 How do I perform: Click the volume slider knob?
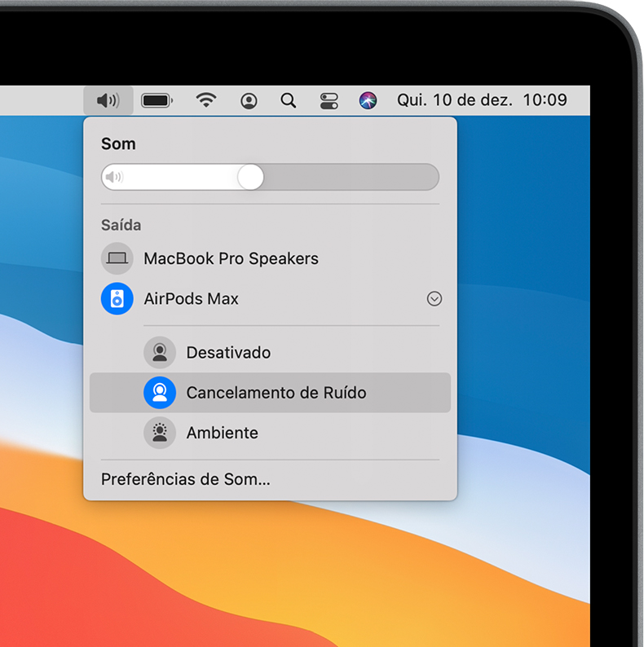click(250, 177)
